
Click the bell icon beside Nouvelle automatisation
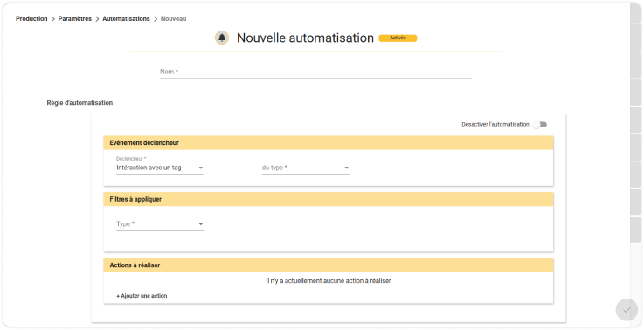click(222, 38)
